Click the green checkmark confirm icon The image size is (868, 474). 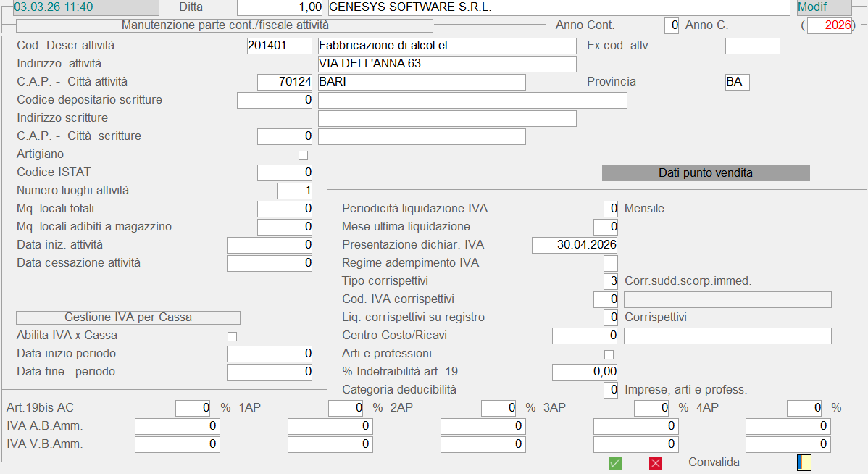(615, 462)
